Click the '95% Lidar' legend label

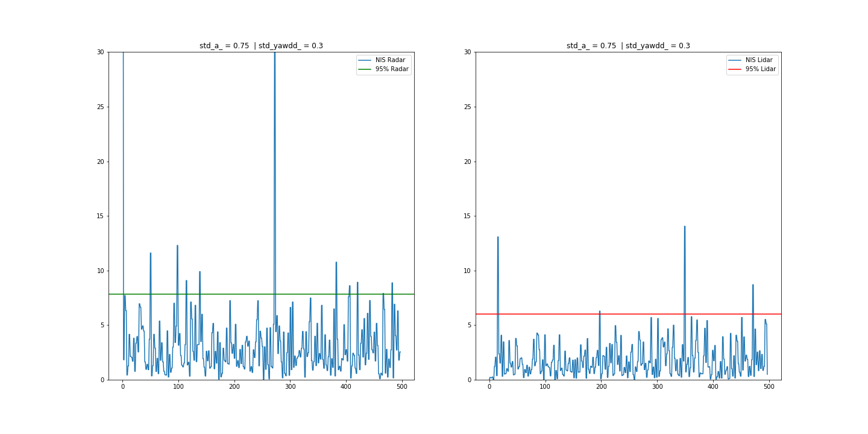[x=761, y=69]
